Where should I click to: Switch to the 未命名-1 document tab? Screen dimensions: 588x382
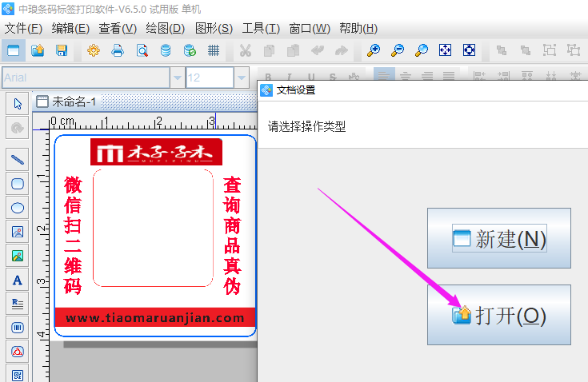click(x=74, y=101)
